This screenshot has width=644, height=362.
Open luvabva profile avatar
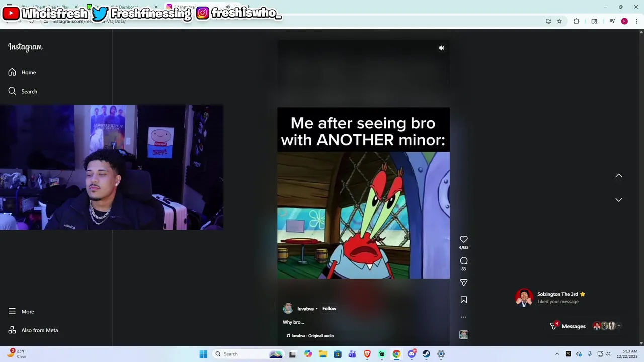(288, 308)
